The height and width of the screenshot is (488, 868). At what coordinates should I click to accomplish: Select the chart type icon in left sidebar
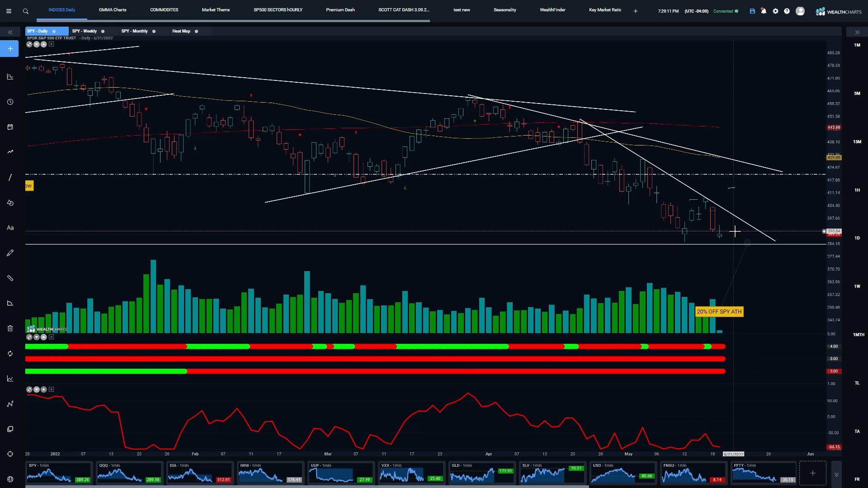[10, 76]
